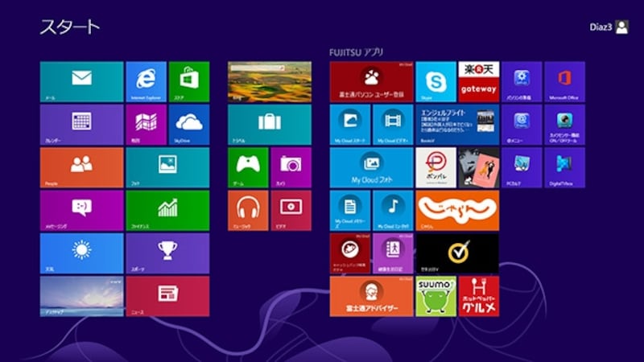
Task: Open the Windows Store tile
Action: pyautogui.click(x=188, y=81)
